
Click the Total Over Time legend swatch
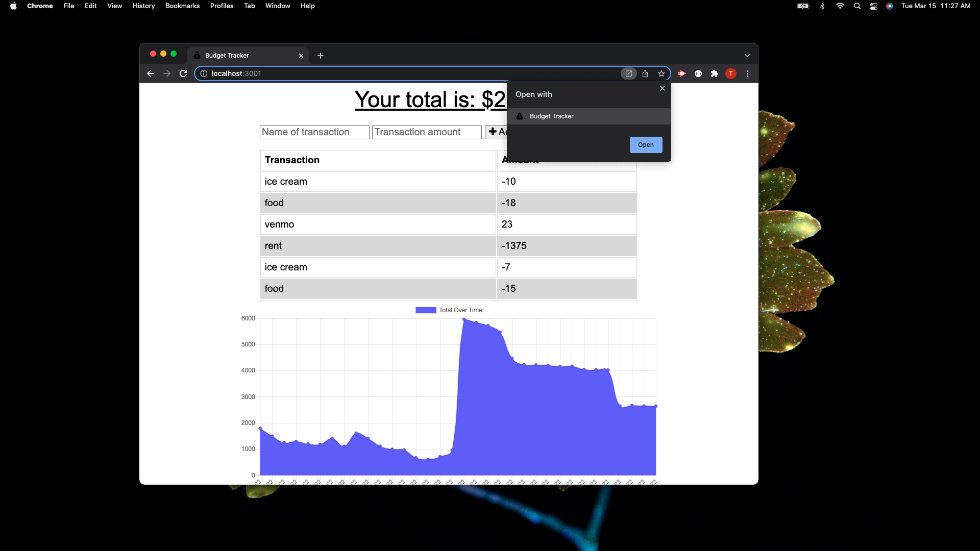[x=425, y=310]
